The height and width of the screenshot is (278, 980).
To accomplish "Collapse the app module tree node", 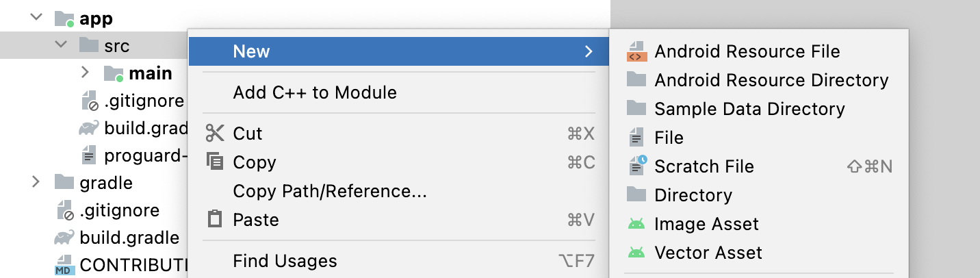I will (x=36, y=18).
